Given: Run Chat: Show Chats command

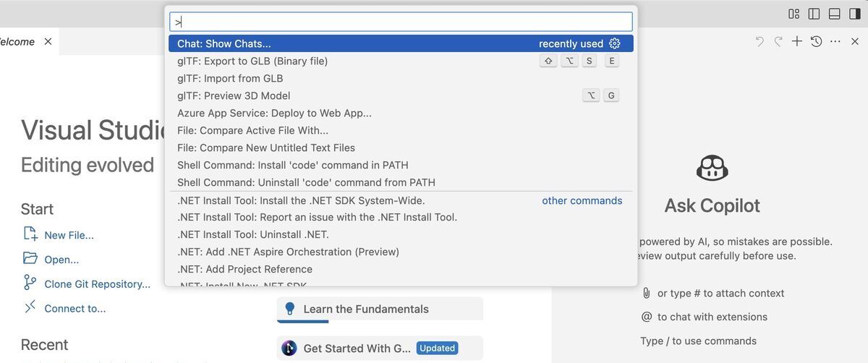Looking at the screenshot, I should (401, 43).
